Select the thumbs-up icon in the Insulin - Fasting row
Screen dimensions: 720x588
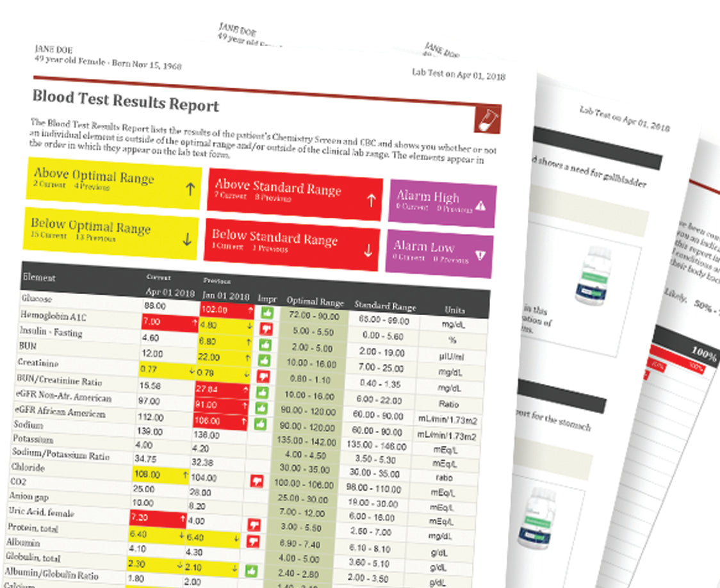(265, 345)
